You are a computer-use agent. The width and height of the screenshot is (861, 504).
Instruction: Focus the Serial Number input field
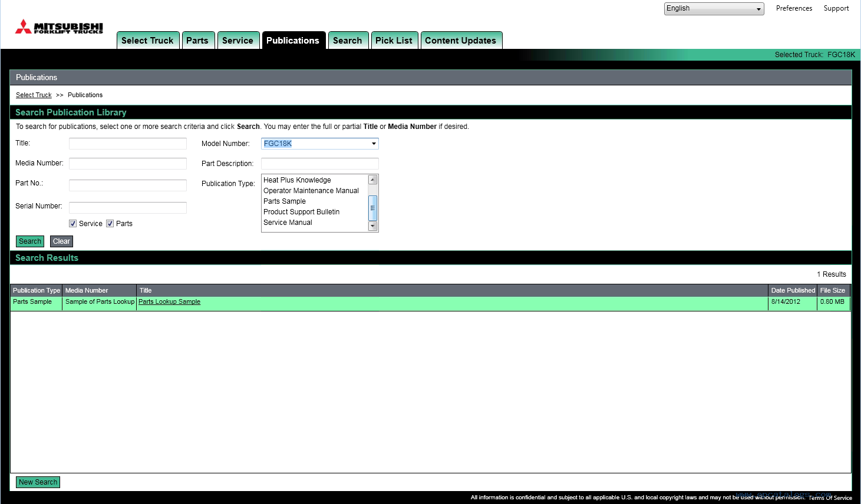coord(128,208)
